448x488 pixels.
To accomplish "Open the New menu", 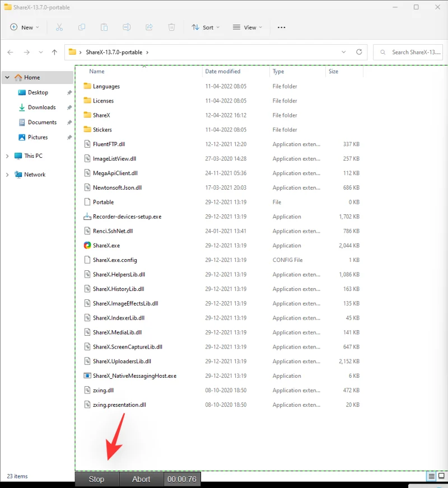I will coord(25,27).
